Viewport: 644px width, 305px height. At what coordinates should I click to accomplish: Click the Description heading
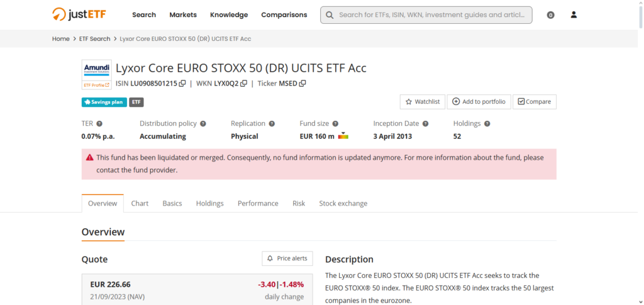point(350,260)
